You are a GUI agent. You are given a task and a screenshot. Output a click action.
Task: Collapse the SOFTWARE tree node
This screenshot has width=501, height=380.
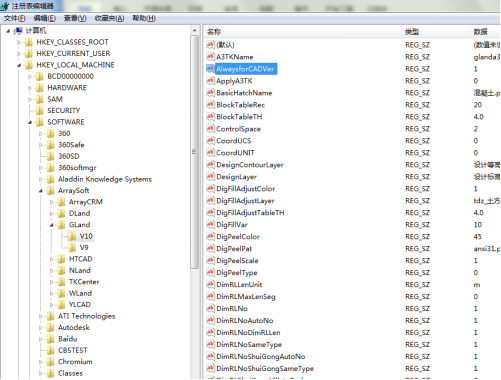30,122
